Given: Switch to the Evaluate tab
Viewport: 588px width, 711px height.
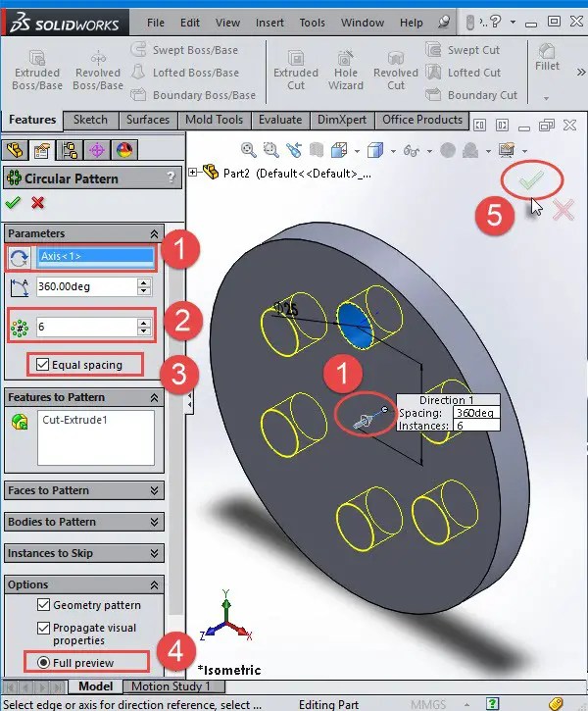Looking at the screenshot, I should pyautogui.click(x=280, y=120).
